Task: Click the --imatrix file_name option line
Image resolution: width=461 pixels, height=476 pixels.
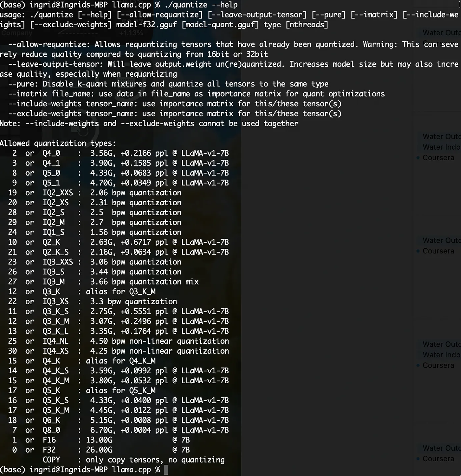Action: (196, 94)
